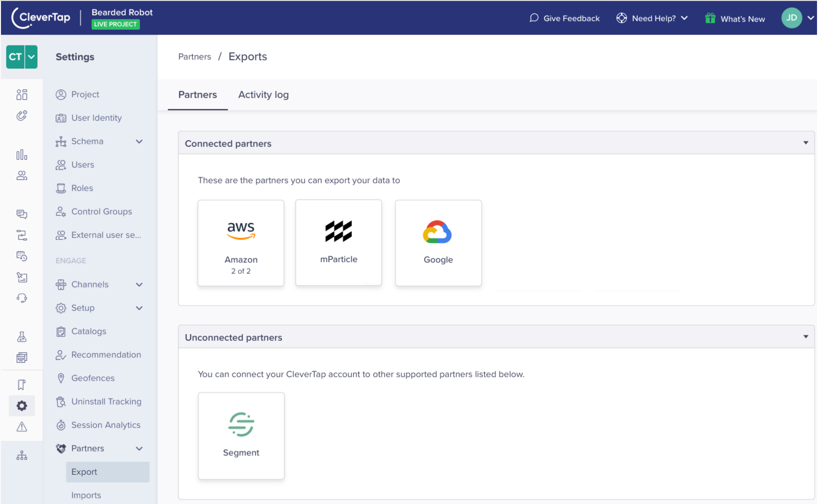
Task: Collapse the Partners submenu chevron
Action: (x=139, y=449)
